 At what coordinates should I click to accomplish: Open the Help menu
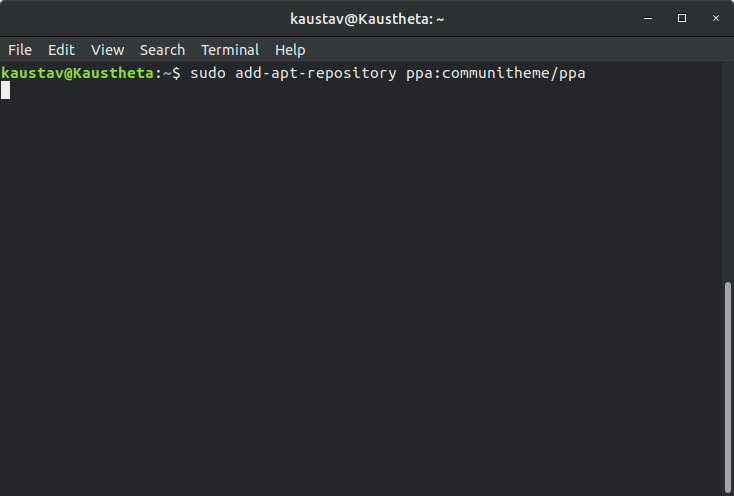tap(290, 50)
